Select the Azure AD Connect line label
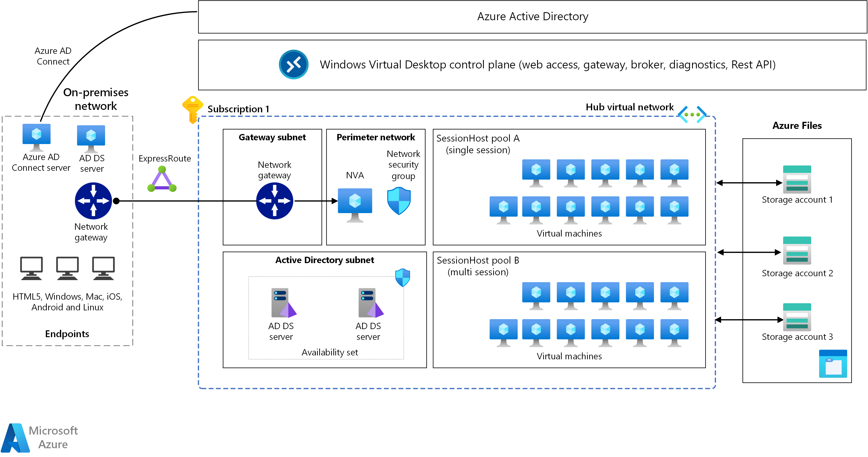The height and width of the screenshot is (457, 868). click(x=53, y=56)
